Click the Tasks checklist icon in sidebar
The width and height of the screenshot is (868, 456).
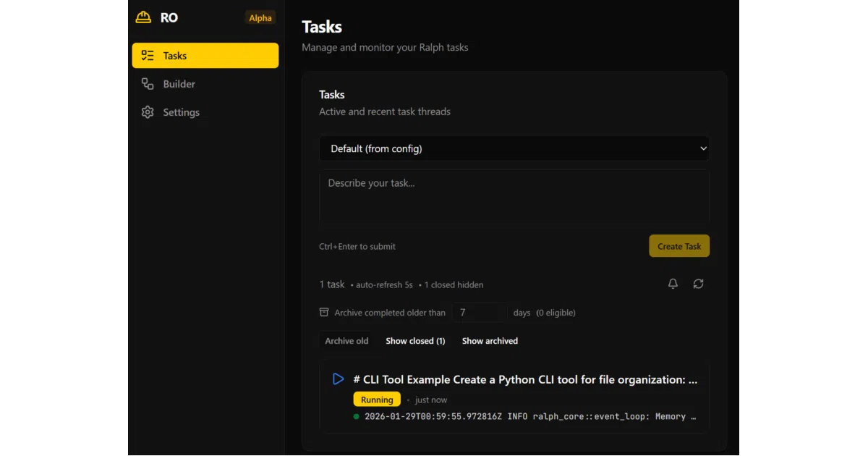click(148, 56)
